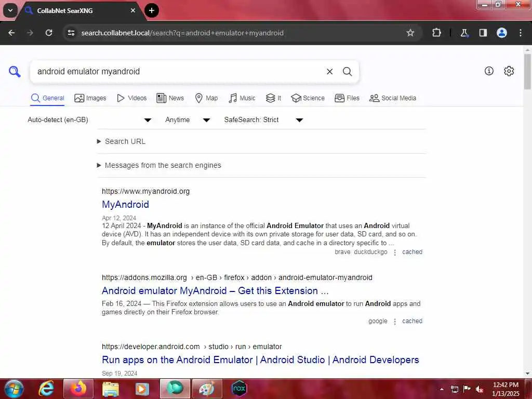Open Windows Media Player from taskbar
The width and height of the screenshot is (532, 399).
[142, 389]
